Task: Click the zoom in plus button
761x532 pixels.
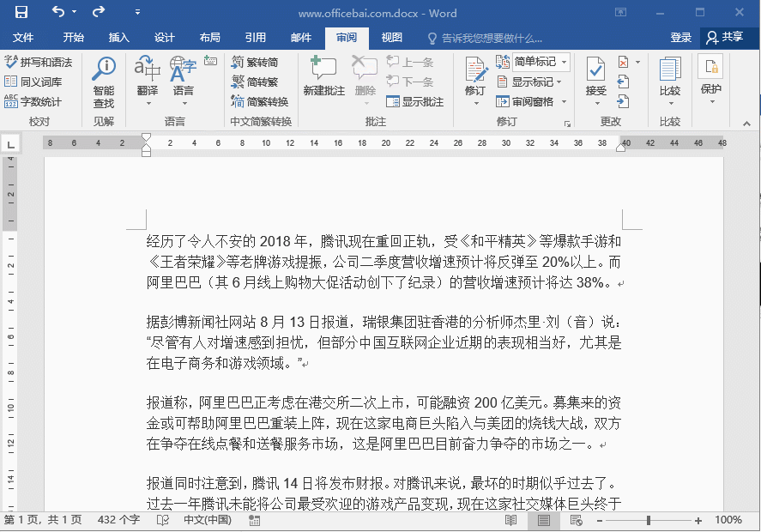Action: coord(698,521)
